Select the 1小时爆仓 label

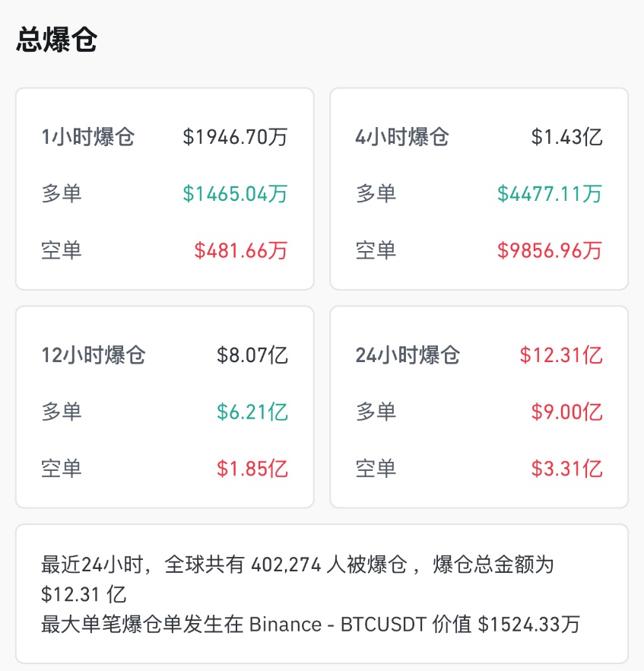tap(88, 137)
